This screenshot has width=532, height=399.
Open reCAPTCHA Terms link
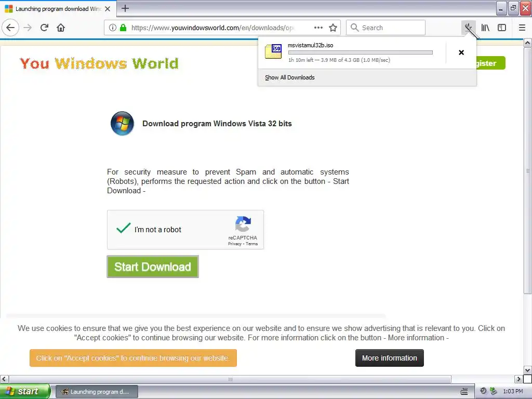(x=252, y=244)
